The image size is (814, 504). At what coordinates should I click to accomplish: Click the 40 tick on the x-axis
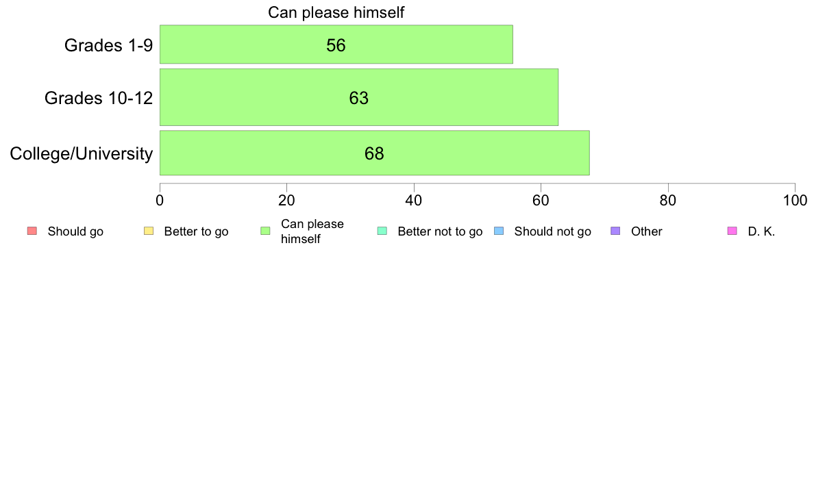point(414,201)
